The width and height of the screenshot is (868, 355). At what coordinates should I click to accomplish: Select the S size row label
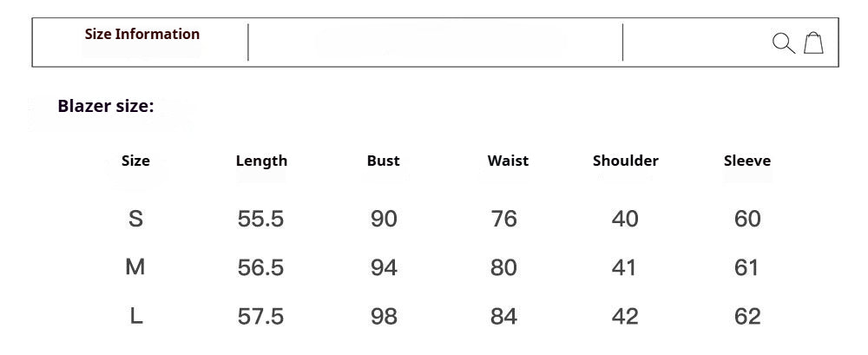135,219
